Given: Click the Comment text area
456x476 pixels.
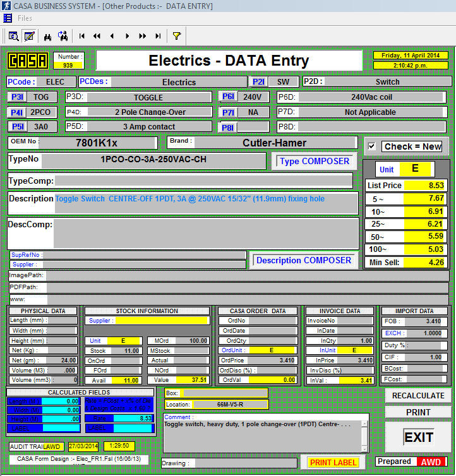Looking at the screenshot, I should (263, 436).
